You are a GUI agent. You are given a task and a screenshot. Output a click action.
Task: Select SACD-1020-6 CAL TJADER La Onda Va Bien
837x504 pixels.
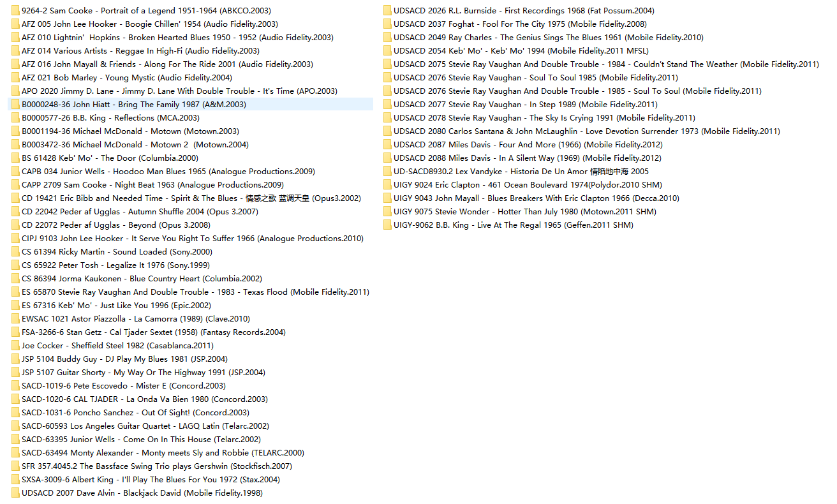tap(145, 399)
